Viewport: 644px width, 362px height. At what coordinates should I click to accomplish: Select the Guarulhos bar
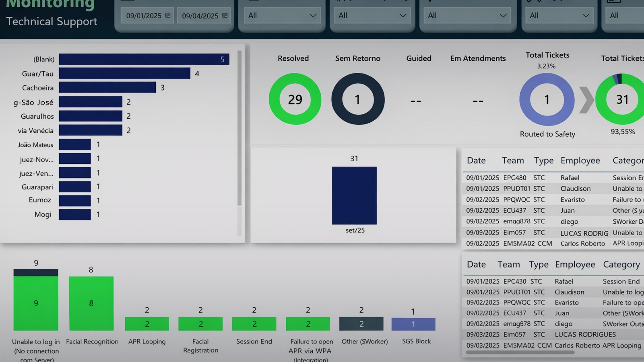point(91,116)
